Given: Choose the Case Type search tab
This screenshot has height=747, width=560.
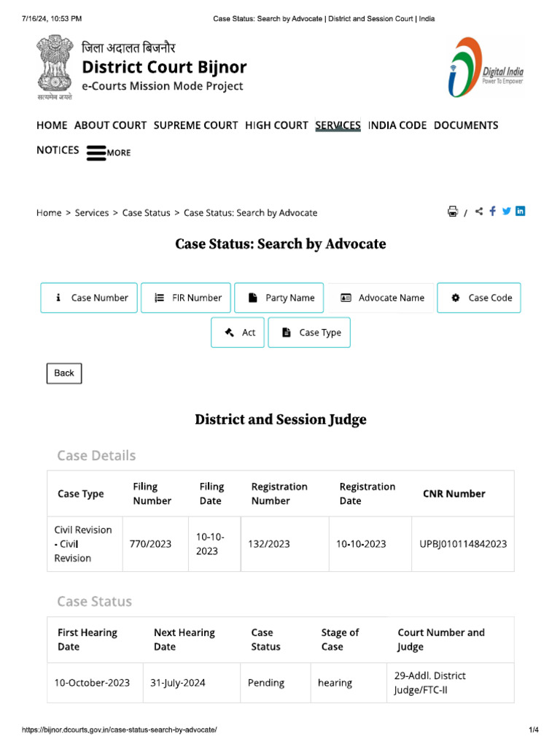Looking at the screenshot, I should (309, 333).
